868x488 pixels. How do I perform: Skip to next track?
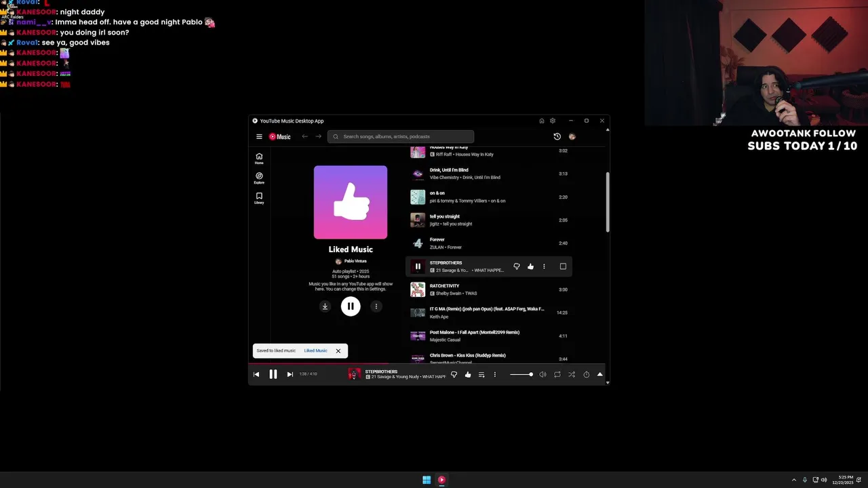coord(290,374)
